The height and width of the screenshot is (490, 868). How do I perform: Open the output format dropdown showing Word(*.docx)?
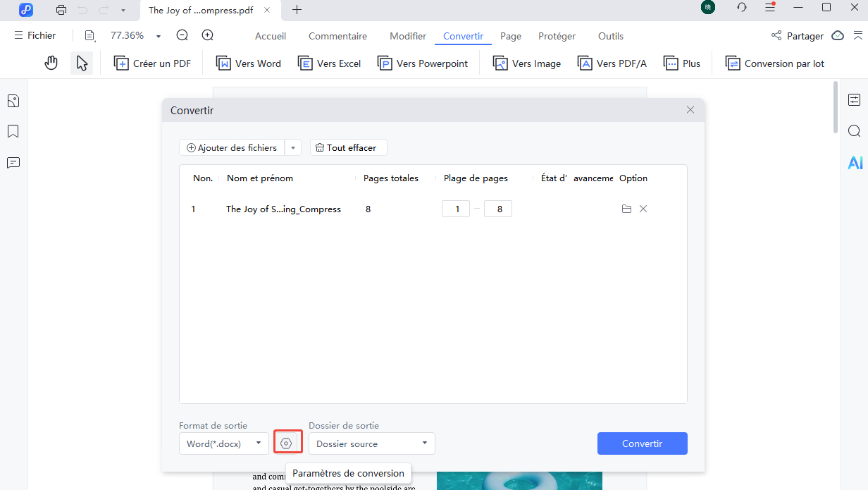tap(223, 443)
